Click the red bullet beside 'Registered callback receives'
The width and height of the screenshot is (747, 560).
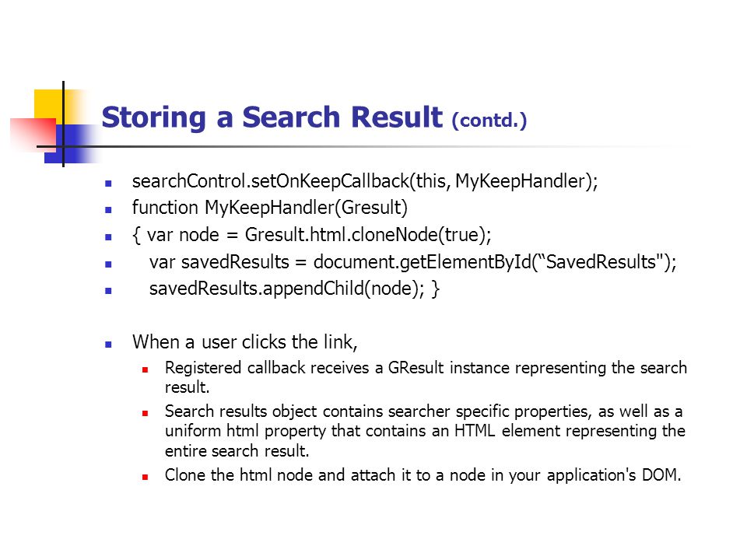146,369
